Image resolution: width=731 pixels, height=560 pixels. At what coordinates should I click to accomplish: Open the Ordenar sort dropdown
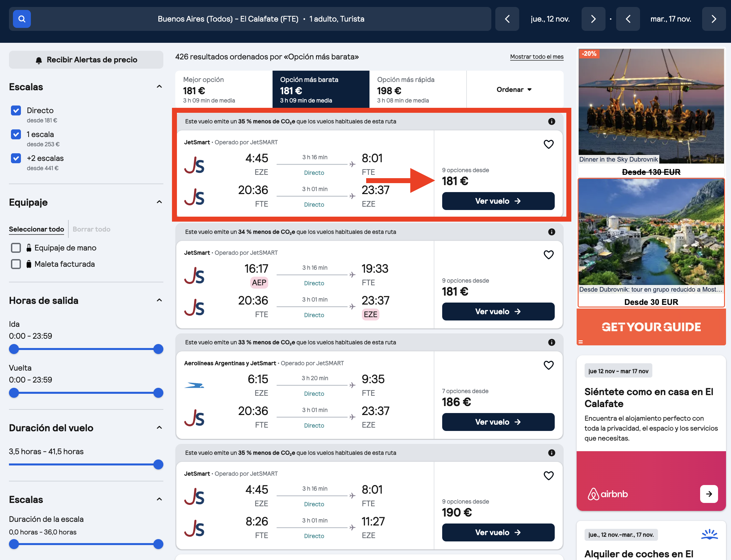(514, 90)
